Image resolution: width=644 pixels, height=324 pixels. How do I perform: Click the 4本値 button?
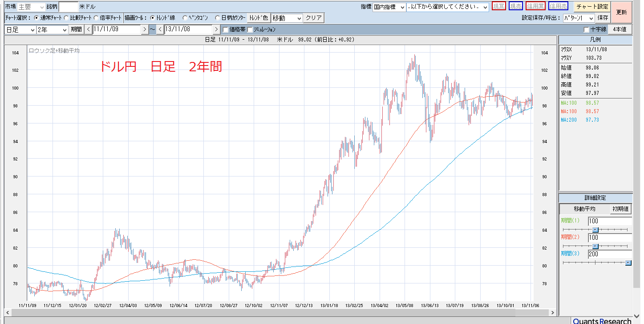(x=620, y=29)
